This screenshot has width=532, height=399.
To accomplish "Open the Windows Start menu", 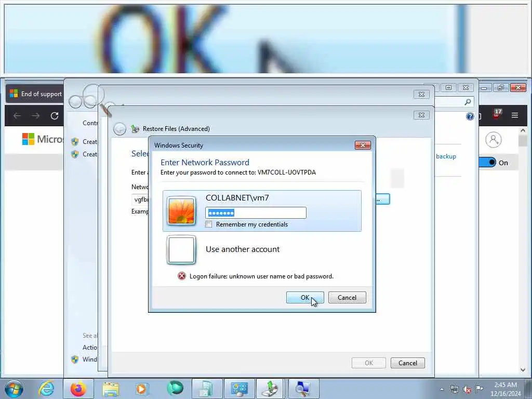I will (x=14, y=389).
